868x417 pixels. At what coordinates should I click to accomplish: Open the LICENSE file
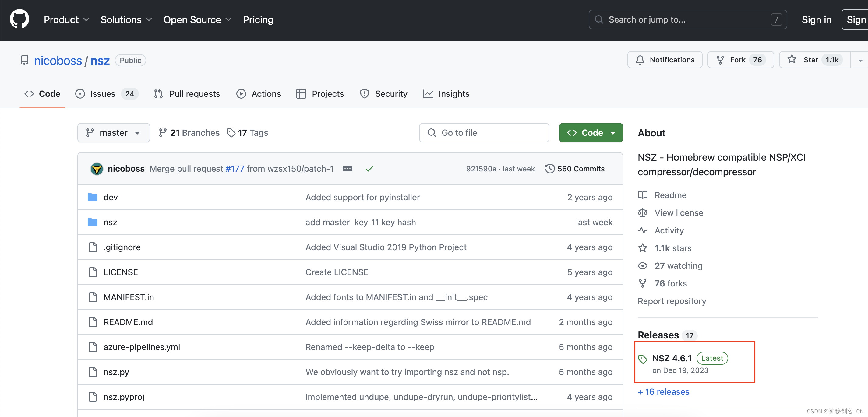(121, 272)
